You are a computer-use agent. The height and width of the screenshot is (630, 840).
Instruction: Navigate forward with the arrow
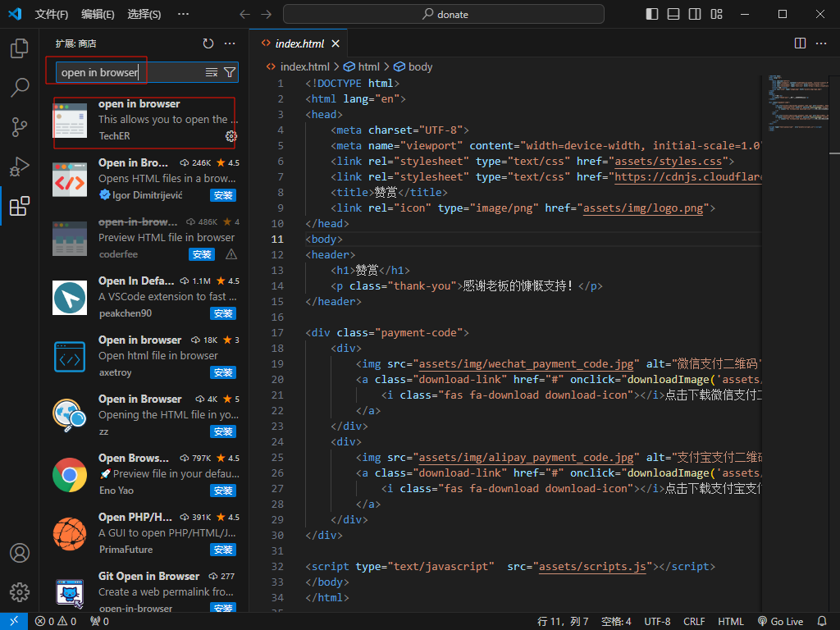[x=267, y=15]
